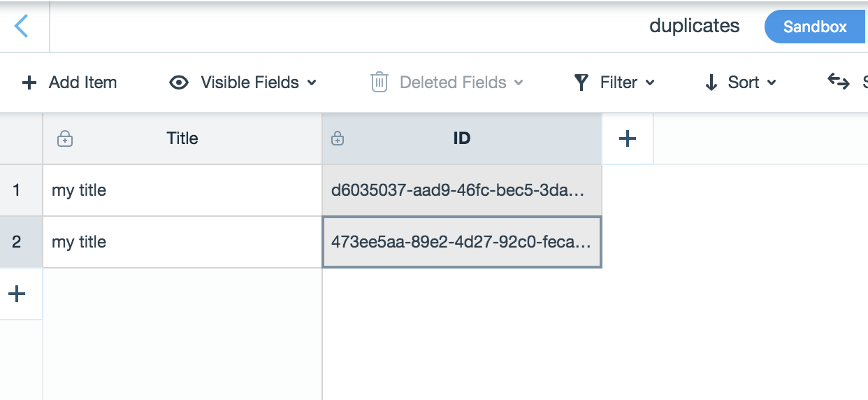Click the ID cell starting with d6035037
Image resolution: width=868 pixels, height=400 pixels.
tap(461, 190)
